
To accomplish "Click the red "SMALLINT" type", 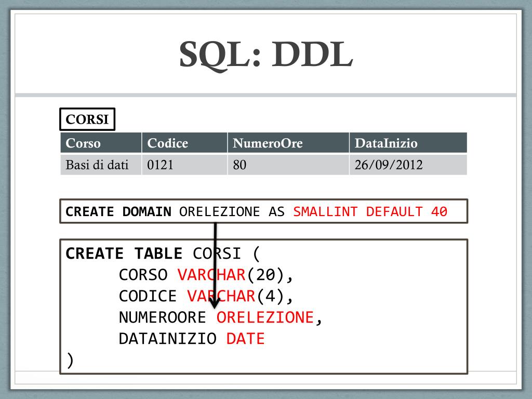I will (x=325, y=211).
